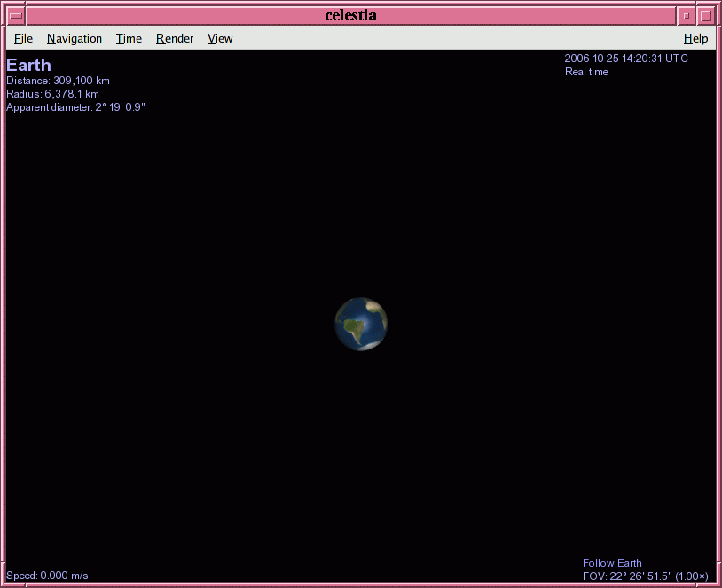Open the View menu

tap(220, 38)
